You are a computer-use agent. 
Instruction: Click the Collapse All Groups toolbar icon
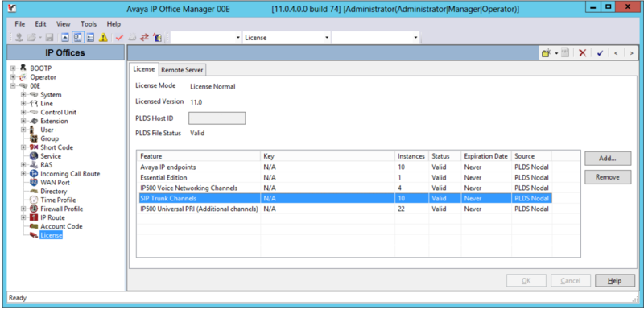pyautogui.click(x=65, y=38)
